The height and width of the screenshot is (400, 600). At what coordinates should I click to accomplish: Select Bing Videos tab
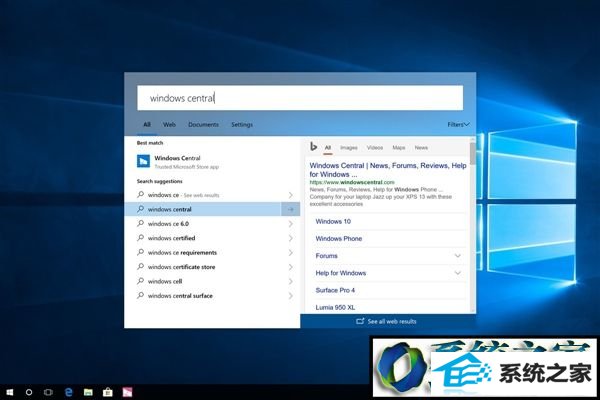[x=375, y=147]
